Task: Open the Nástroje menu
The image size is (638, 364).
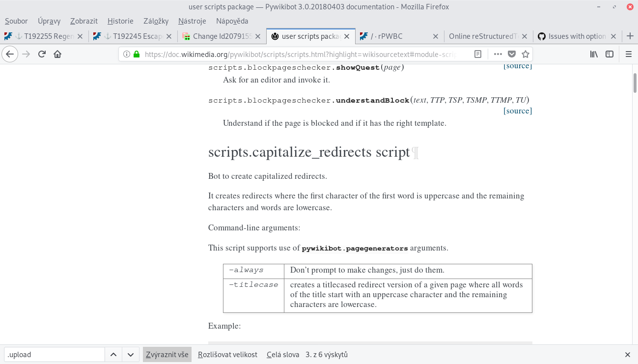Action: point(192,21)
